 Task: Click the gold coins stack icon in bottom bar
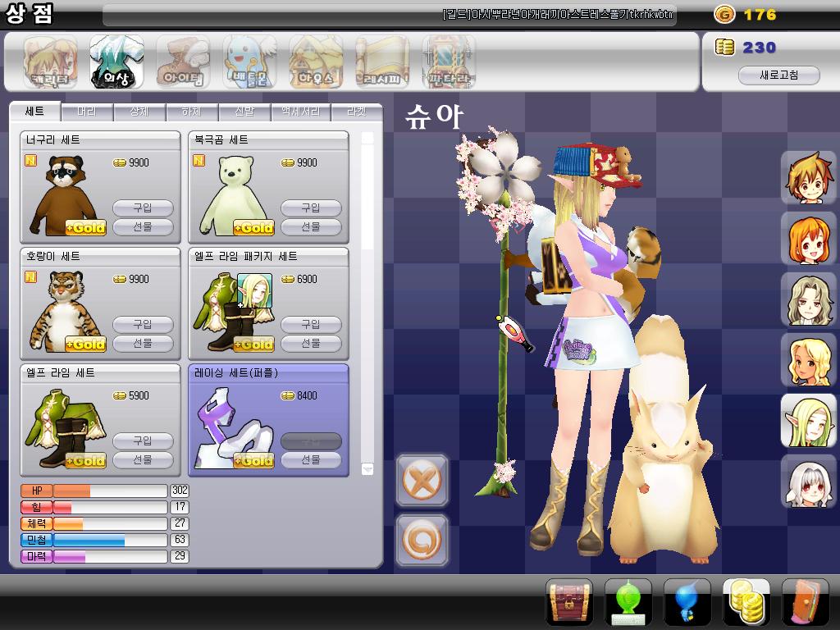click(746, 602)
